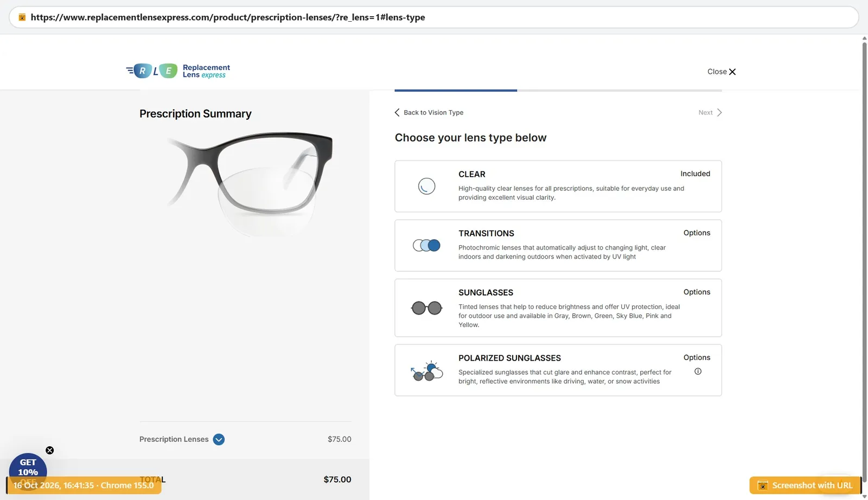Click Screenshot with URL button

coord(805,485)
